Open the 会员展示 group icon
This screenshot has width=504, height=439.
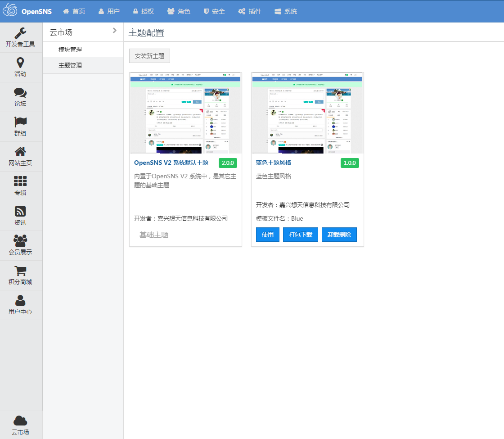point(20,241)
